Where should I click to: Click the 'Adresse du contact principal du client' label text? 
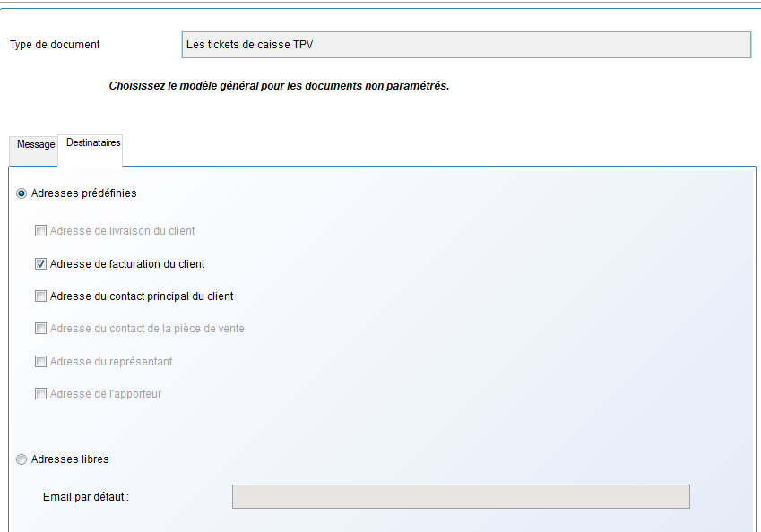[x=142, y=296]
